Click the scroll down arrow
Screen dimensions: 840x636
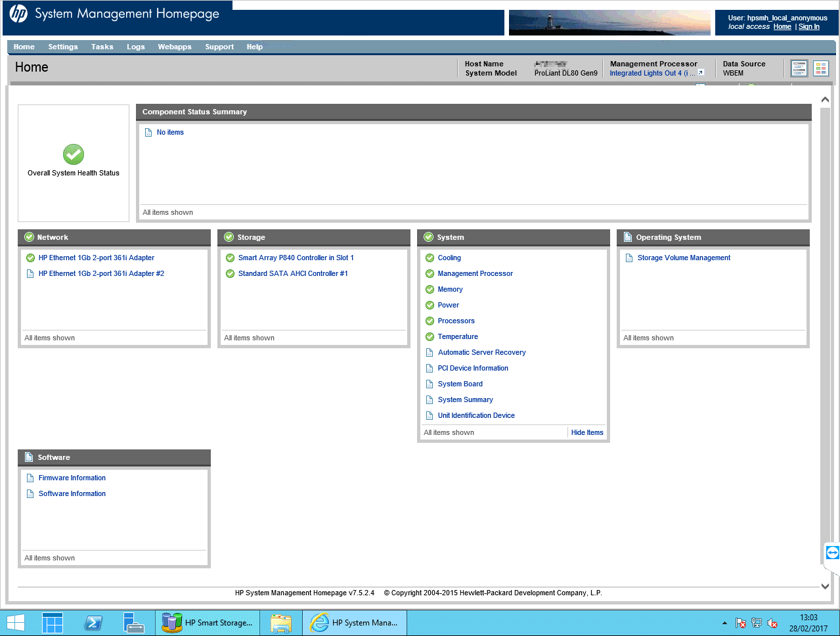click(x=826, y=586)
